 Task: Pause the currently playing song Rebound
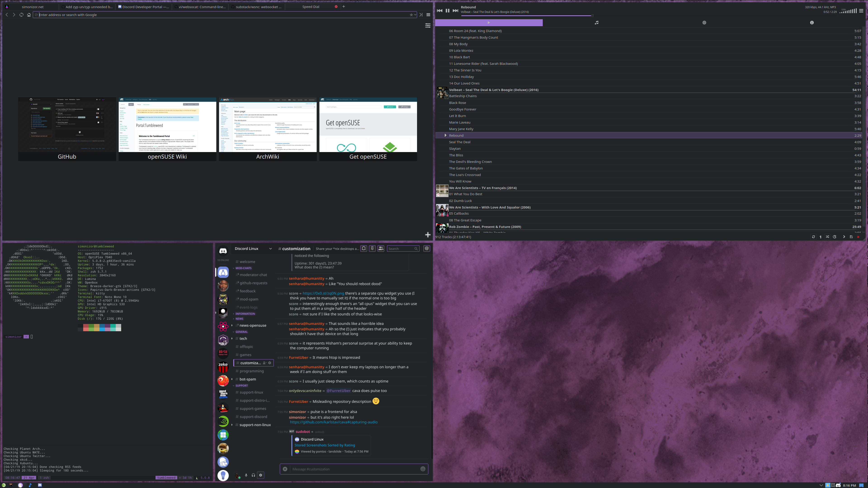tap(448, 11)
